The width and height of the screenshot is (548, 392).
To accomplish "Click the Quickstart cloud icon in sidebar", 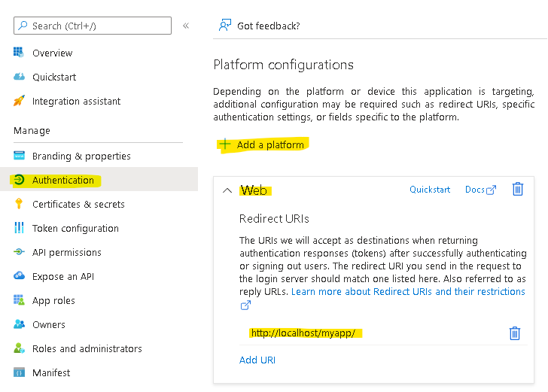I will tap(19, 77).
